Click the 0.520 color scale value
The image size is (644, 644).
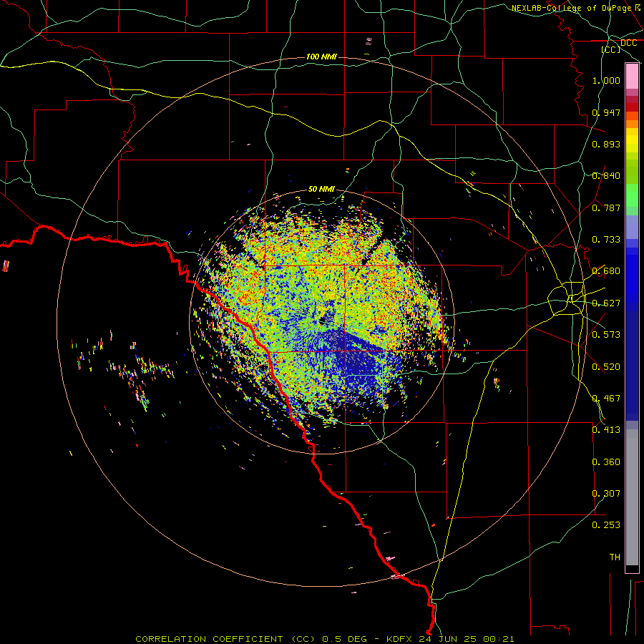(606, 367)
